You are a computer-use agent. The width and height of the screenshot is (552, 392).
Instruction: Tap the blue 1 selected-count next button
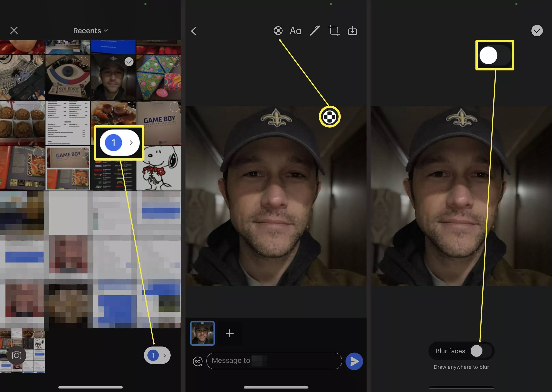(157, 355)
